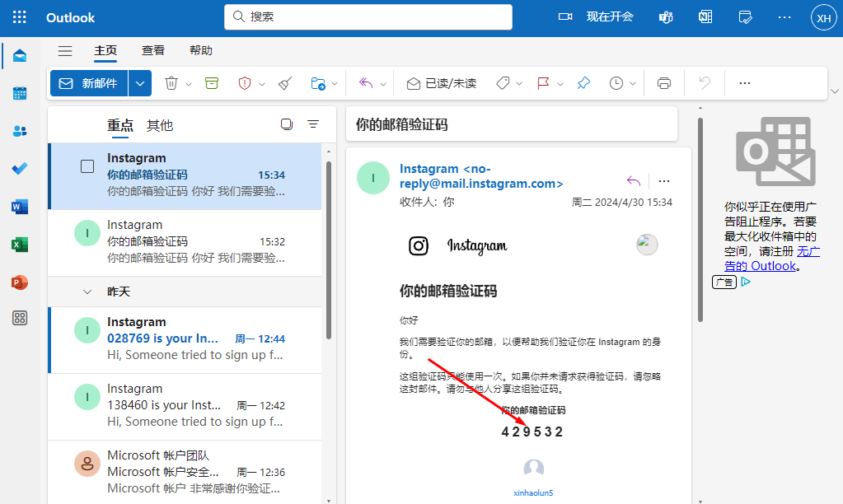Expand the delete options dropdown arrow
The image size is (843, 504).
point(189,84)
